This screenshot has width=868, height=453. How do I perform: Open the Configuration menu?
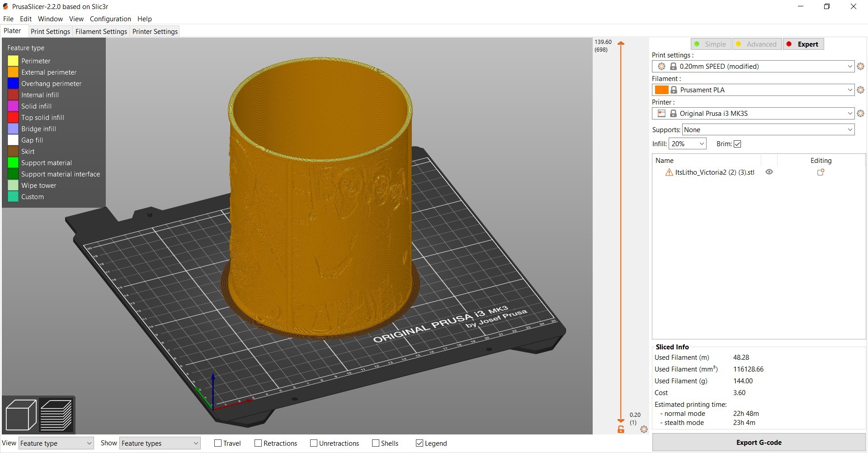[x=110, y=19]
